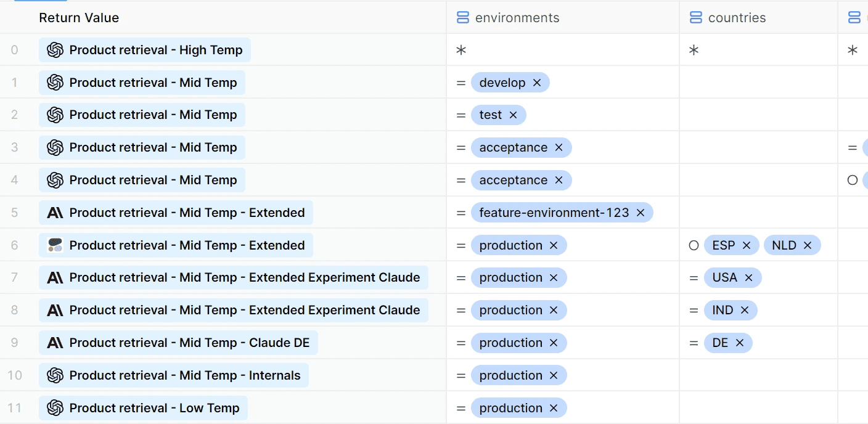
Task: Remove production tag in row 8
Action: (554, 311)
